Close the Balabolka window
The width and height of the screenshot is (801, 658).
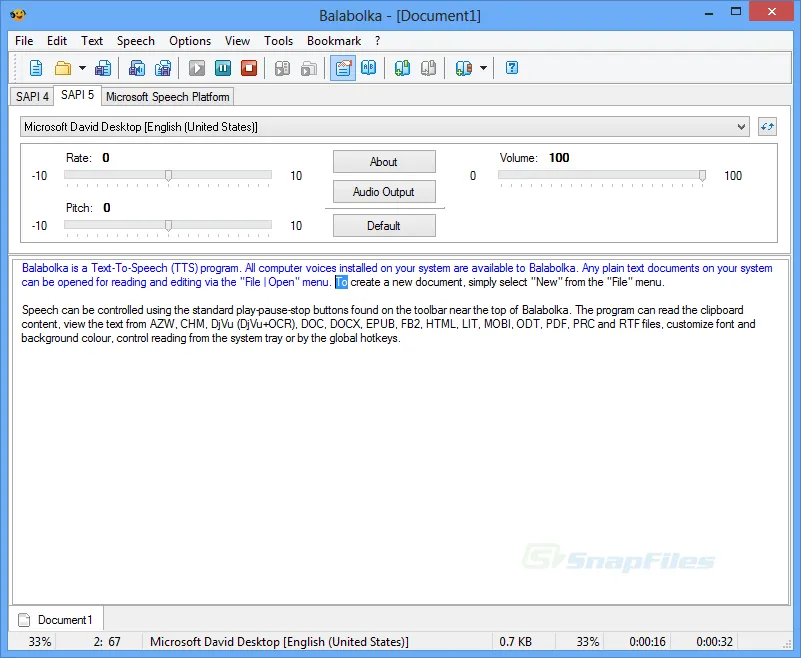[x=771, y=12]
